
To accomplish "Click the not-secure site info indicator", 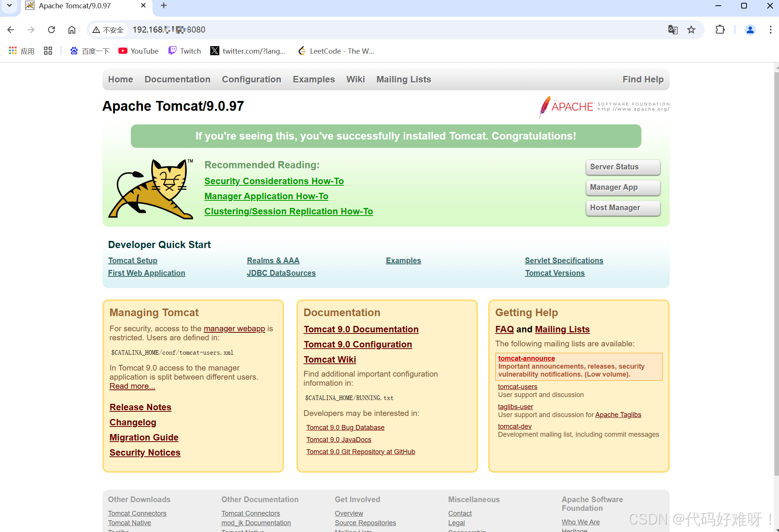I will click(x=108, y=29).
